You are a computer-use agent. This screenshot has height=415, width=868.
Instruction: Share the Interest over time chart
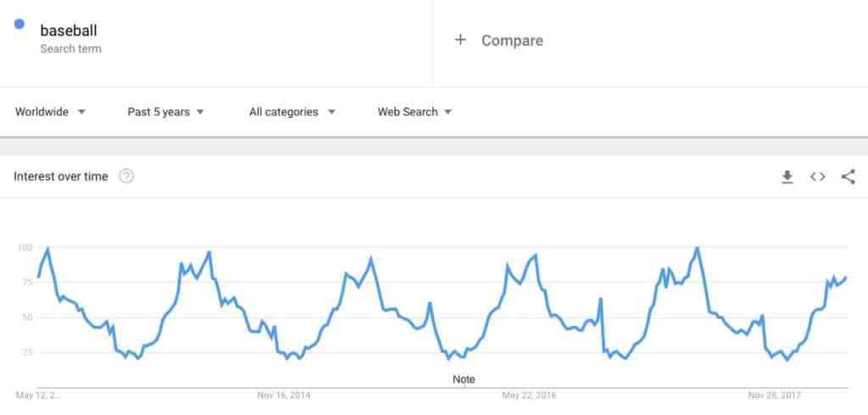click(848, 177)
